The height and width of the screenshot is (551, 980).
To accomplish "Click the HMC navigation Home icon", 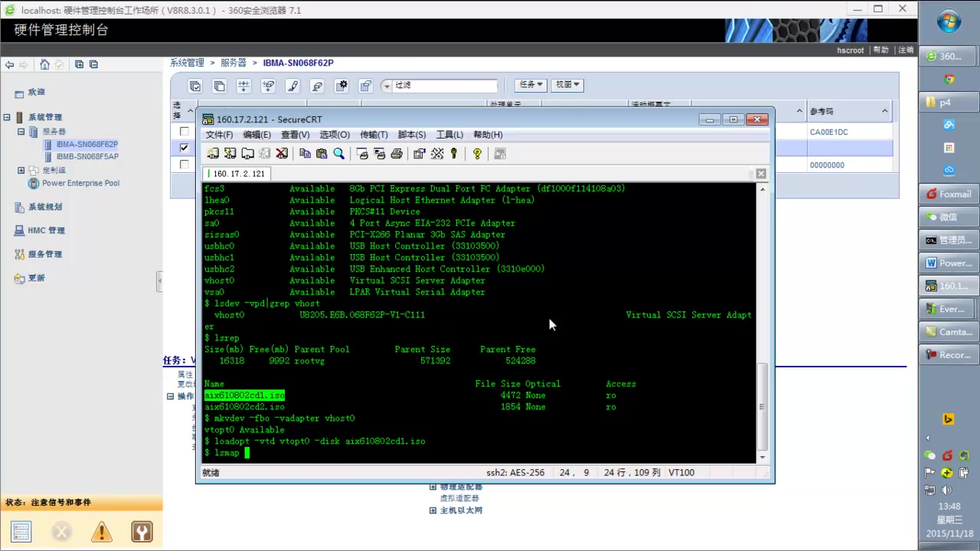I will [44, 65].
